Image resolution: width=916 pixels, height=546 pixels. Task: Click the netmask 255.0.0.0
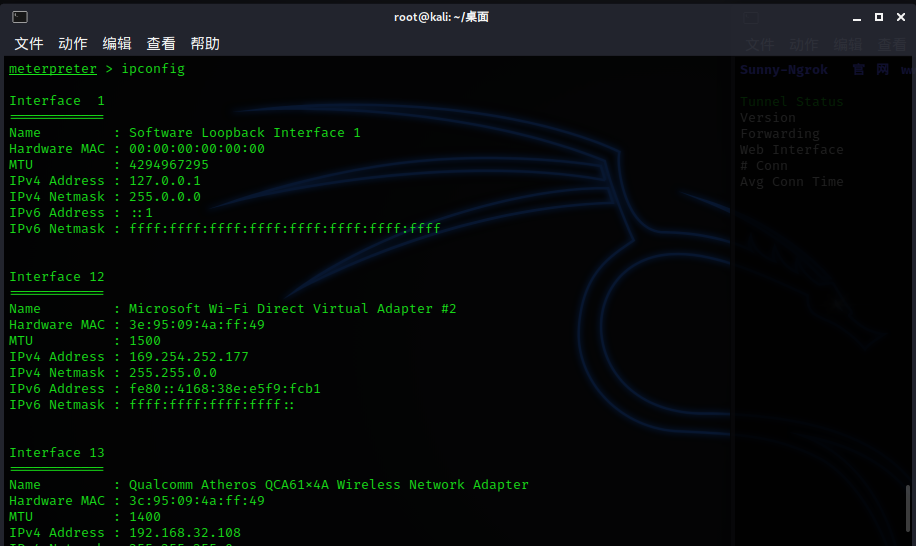tap(165, 197)
